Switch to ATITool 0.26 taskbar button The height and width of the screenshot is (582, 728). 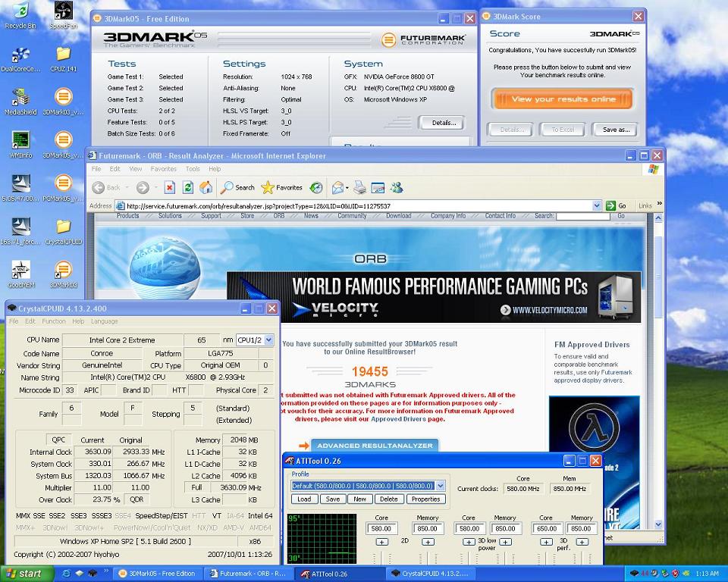tap(340, 574)
